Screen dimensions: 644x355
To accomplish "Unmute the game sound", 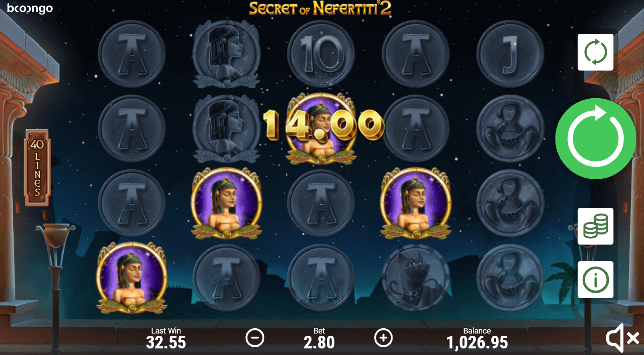I will coord(622,338).
